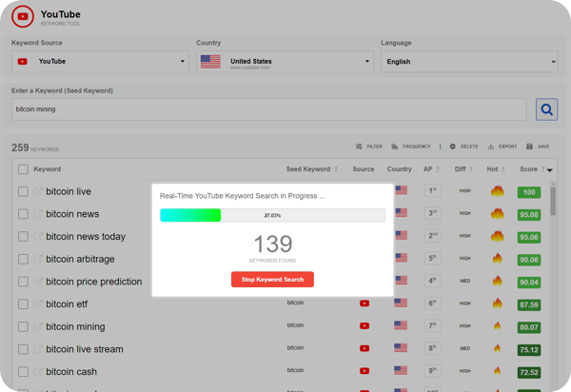Click the Hot column help question mark
571x392 pixels.
(x=502, y=169)
